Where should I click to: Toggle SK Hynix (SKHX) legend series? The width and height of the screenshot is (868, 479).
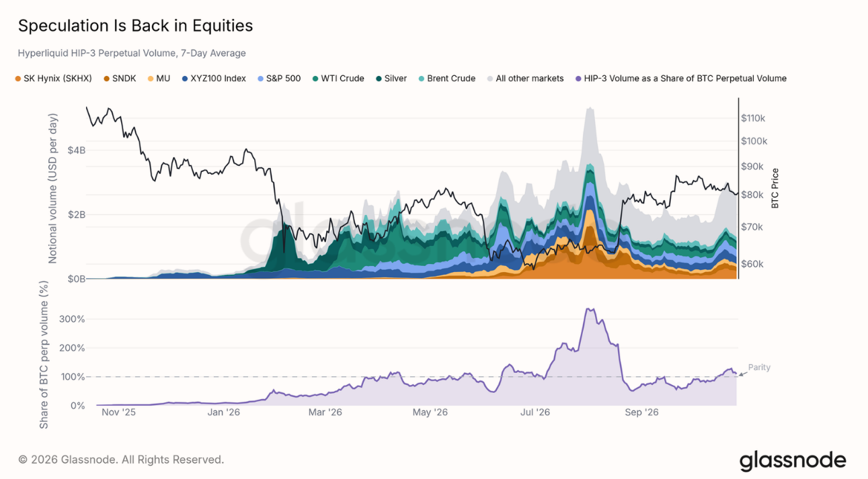pos(53,79)
